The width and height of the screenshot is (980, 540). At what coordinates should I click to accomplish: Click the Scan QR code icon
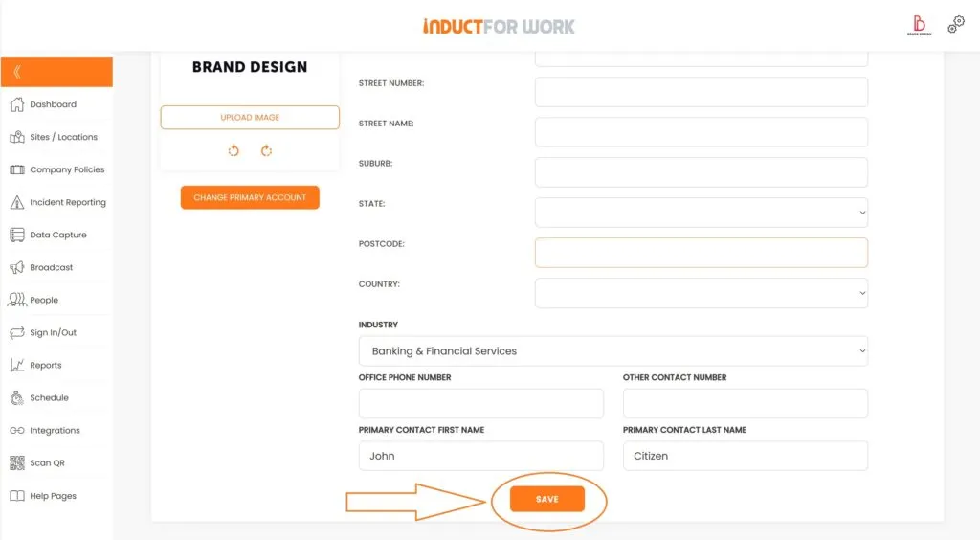point(16,463)
